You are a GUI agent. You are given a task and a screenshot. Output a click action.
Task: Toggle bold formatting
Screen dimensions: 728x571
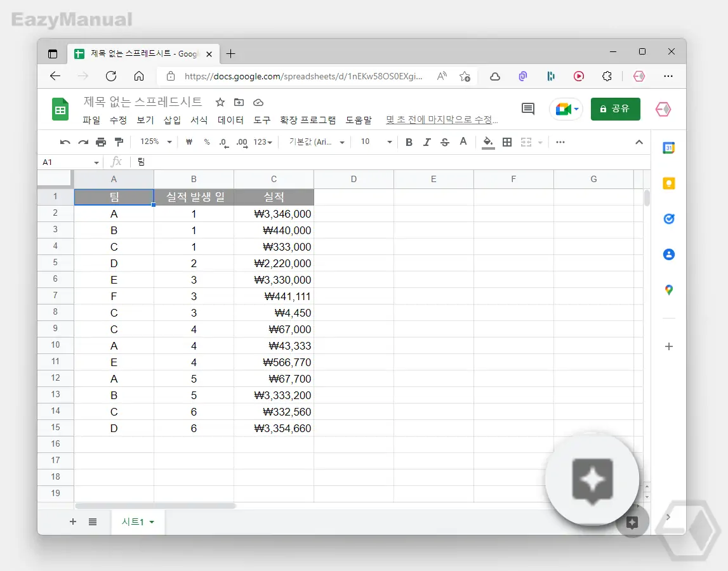409,142
